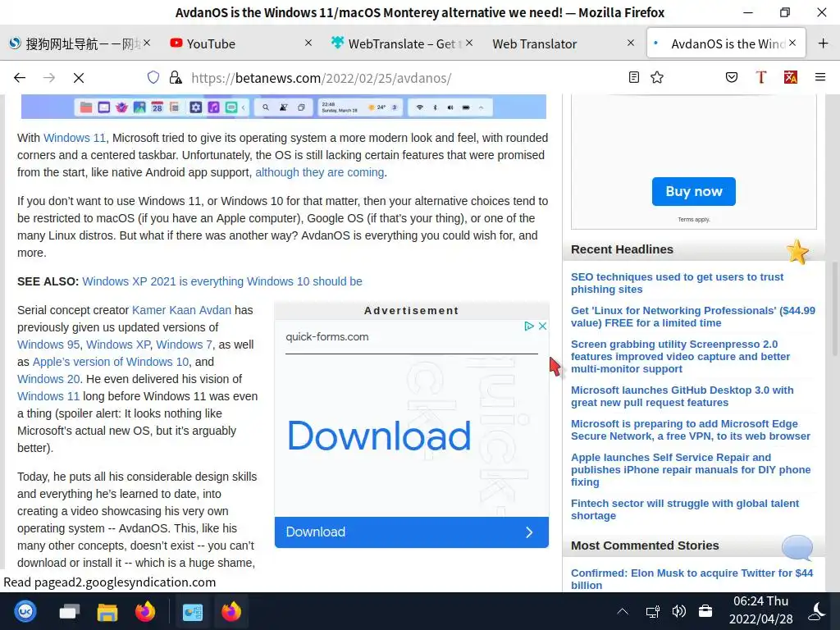Open file manager from taskbar
Image resolution: width=840 pixels, height=630 pixels.
pos(107,611)
